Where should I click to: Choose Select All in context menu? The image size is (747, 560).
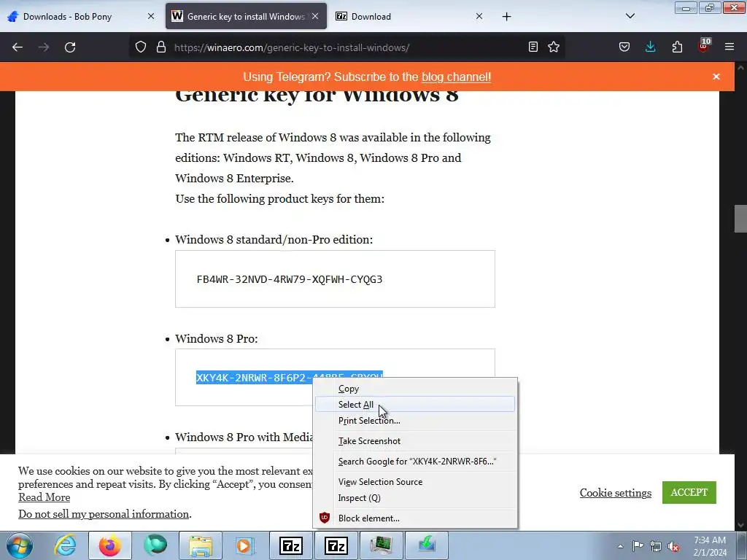point(415,404)
